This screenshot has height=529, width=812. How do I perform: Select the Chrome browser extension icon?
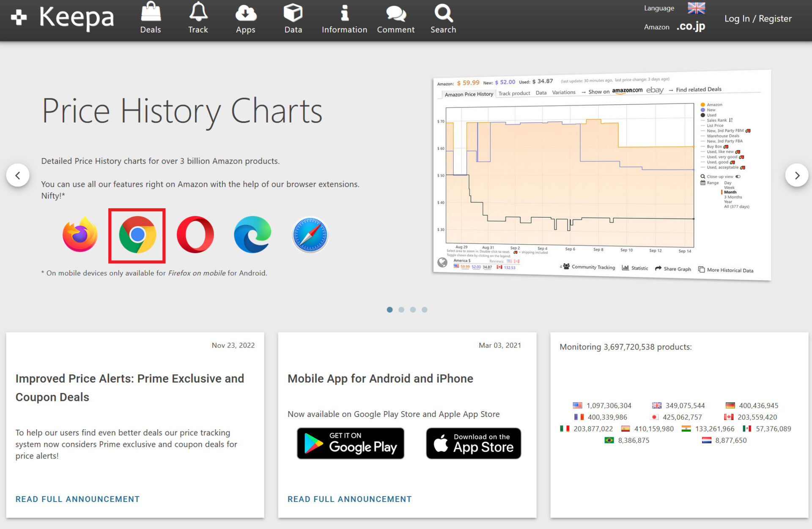(x=137, y=235)
